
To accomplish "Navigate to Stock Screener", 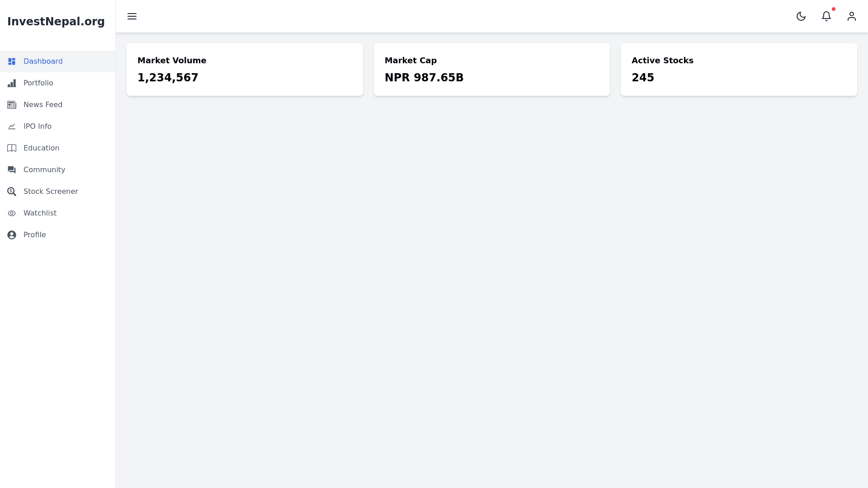I will tap(51, 192).
